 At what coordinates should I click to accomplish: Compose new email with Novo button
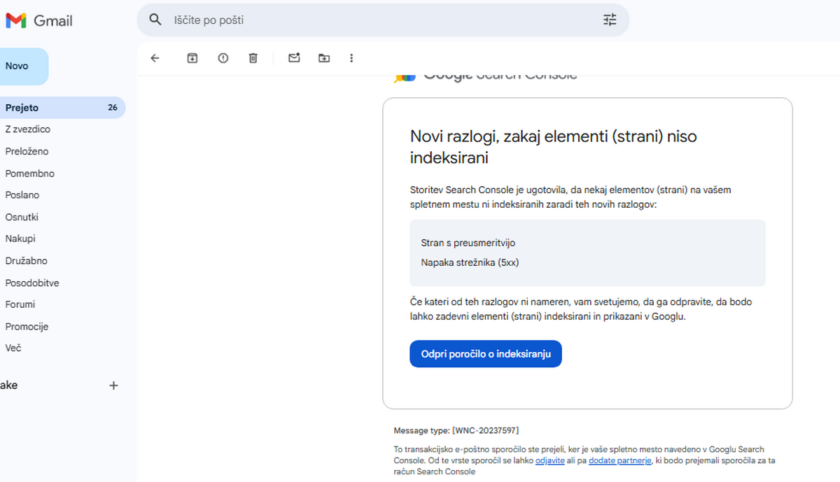pos(22,66)
